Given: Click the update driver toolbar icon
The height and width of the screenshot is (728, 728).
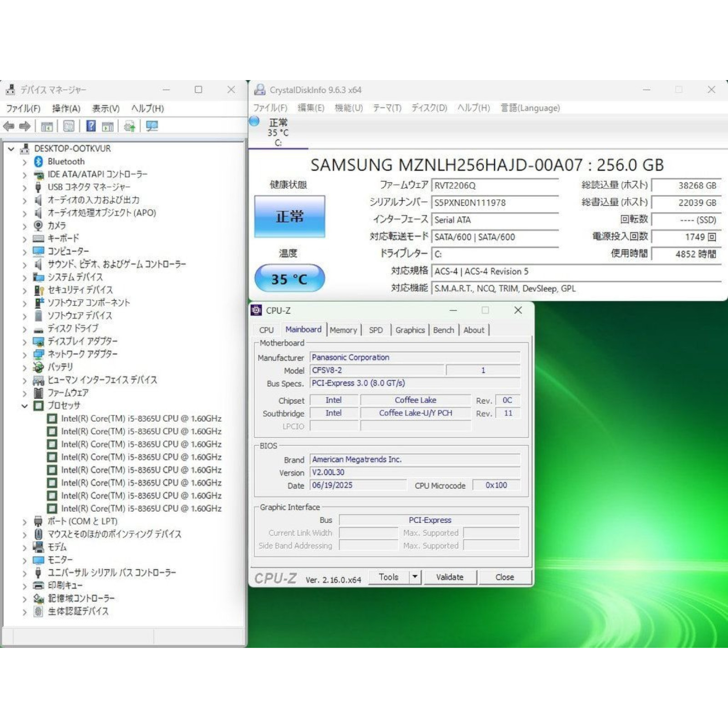Looking at the screenshot, I should 130,126.
